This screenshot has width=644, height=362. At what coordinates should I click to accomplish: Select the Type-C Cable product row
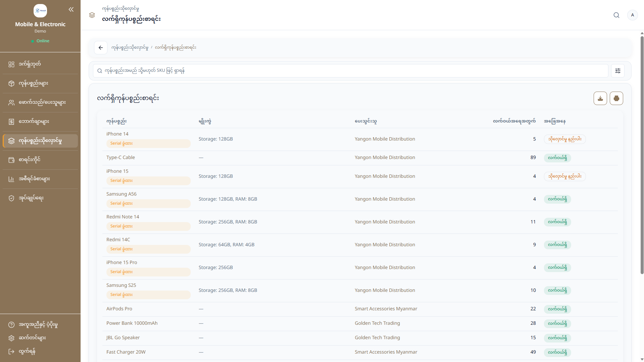[360, 158]
